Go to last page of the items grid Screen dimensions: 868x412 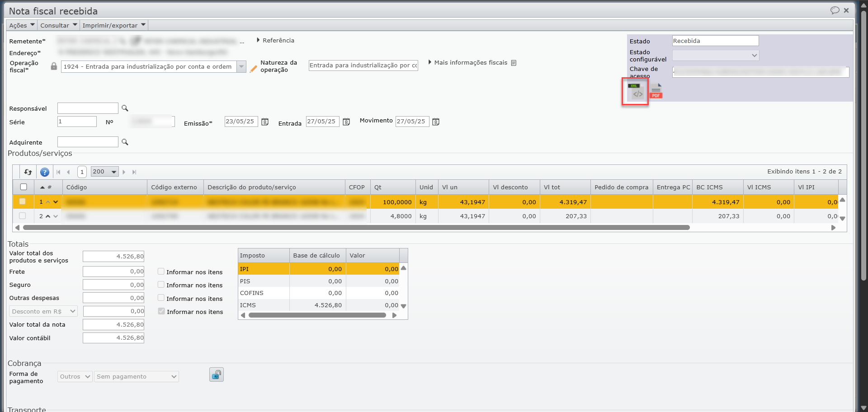pos(134,172)
